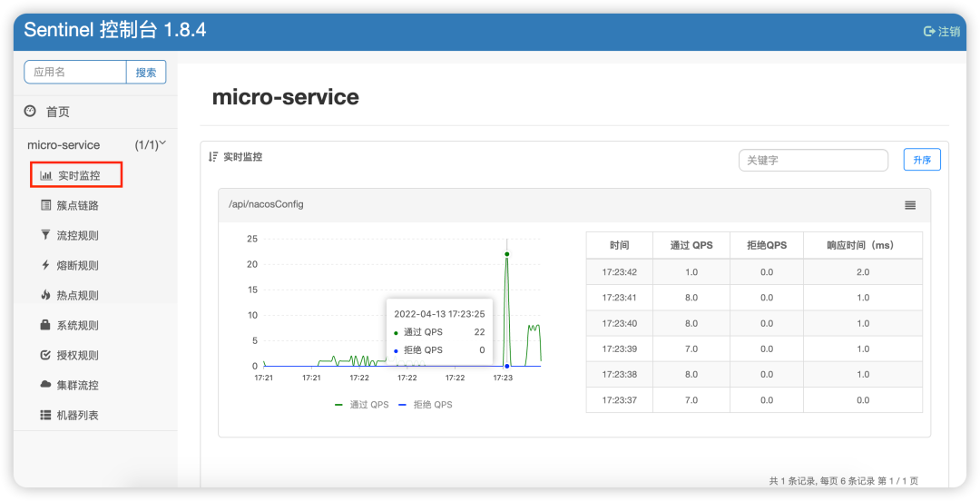This screenshot has width=980, height=501.
Task: Toggle 拒绝 QPS legend series
Action: click(x=426, y=405)
